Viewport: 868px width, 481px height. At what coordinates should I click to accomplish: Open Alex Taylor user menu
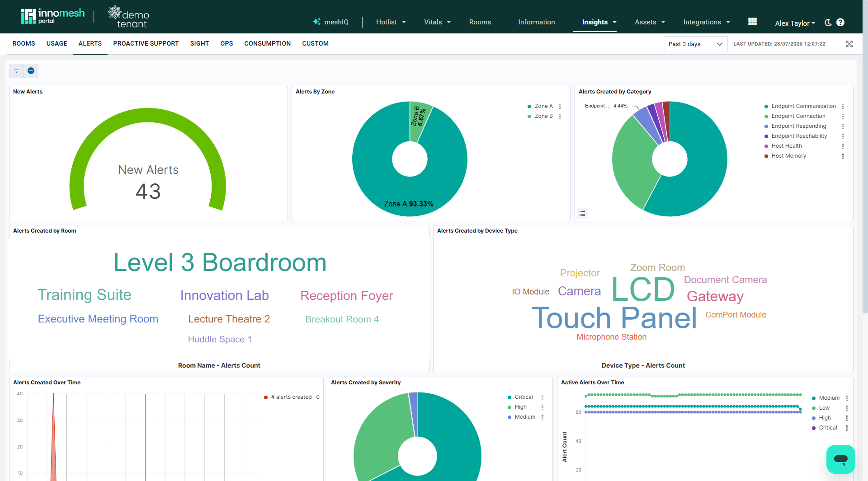tap(795, 23)
